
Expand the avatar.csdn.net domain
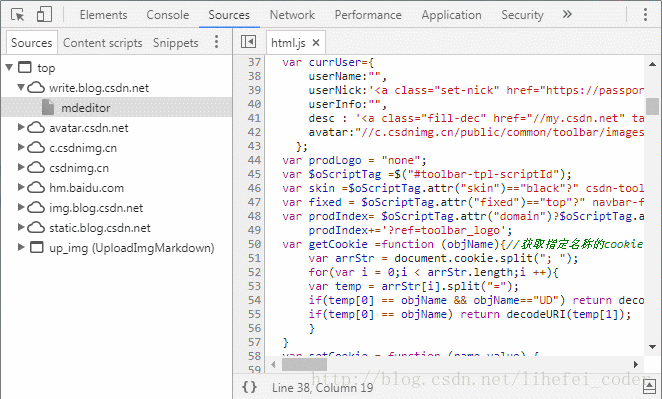(21, 127)
